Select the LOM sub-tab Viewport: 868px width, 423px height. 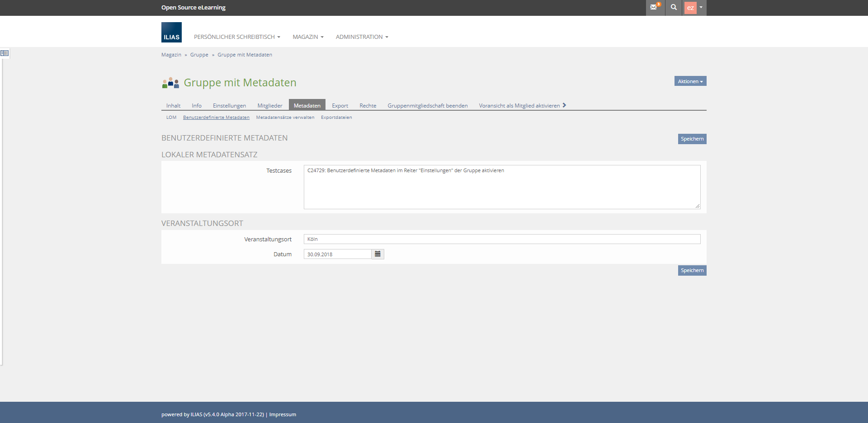[171, 117]
